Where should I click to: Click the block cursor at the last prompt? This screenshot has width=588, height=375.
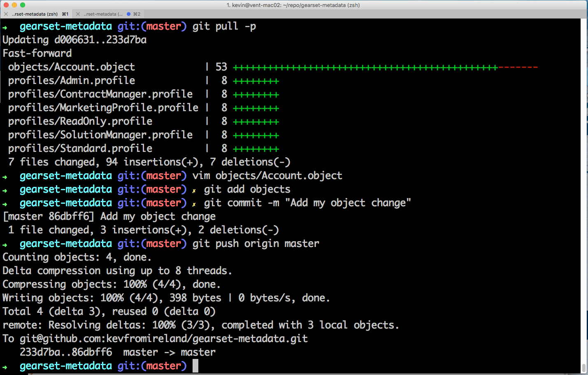point(195,366)
